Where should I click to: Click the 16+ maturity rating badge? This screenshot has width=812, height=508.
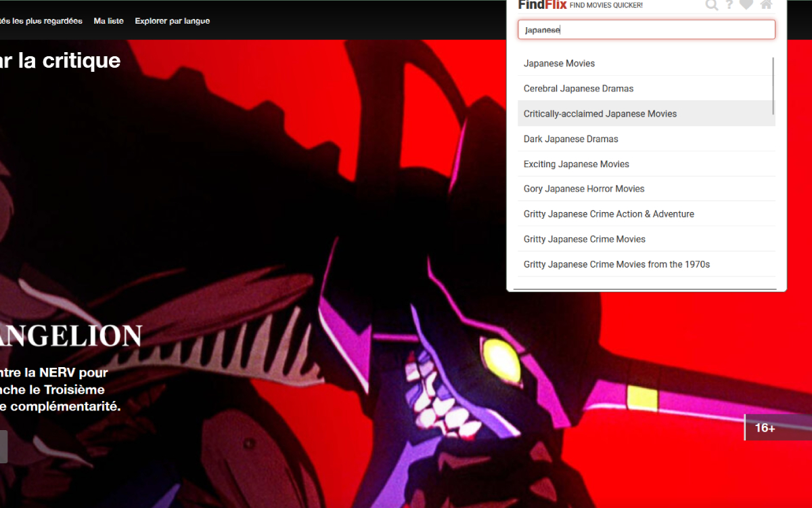pyautogui.click(x=777, y=427)
